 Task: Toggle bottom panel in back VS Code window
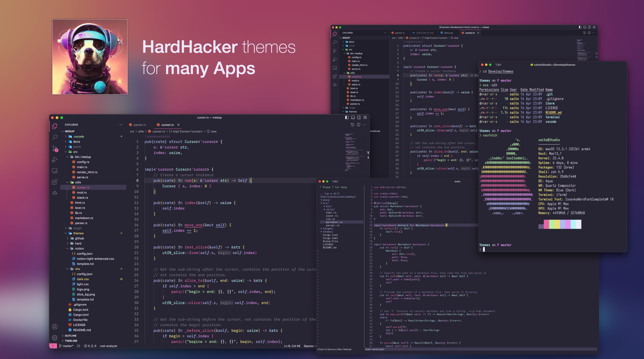coord(585,27)
